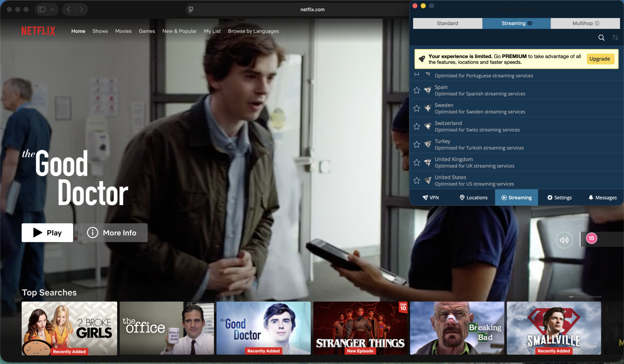624x364 pixels.
Task: Select United Kingdom streaming location
Action: pos(516,162)
